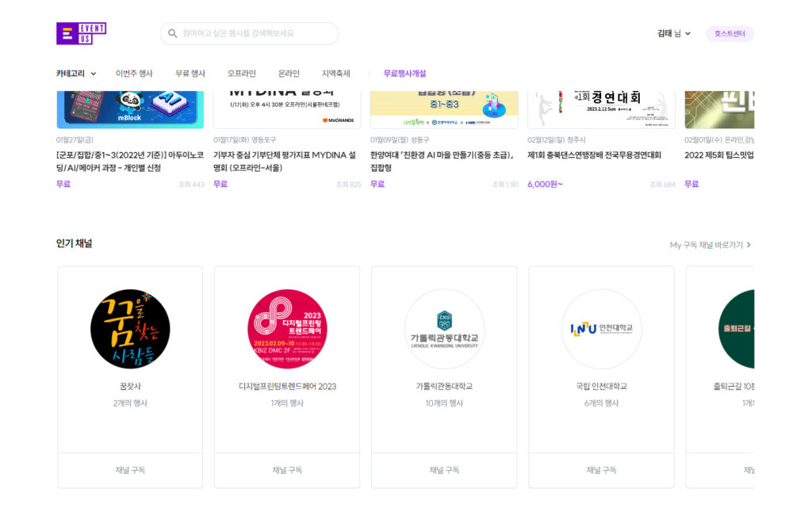This screenshot has height=519, width=812.
Task: Click the Event Us logo
Action: (x=82, y=33)
